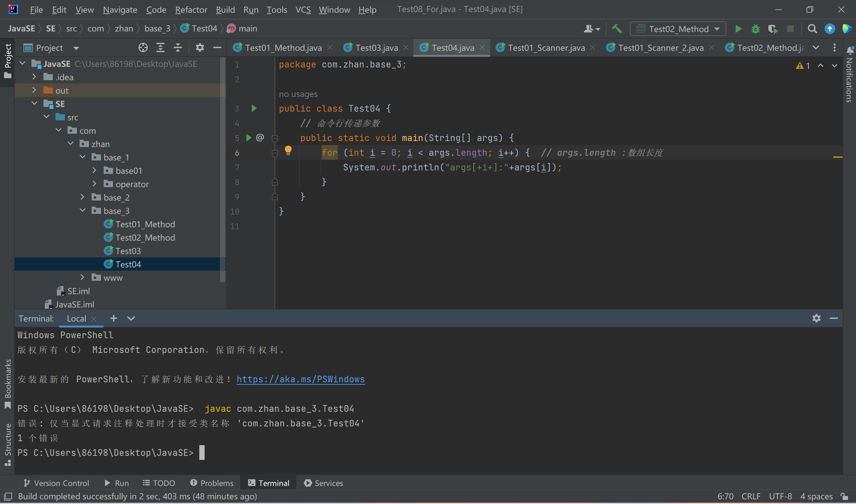This screenshot has width=856, height=504.
Task: Toggle the Notifications tool window
Action: [850, 75]
